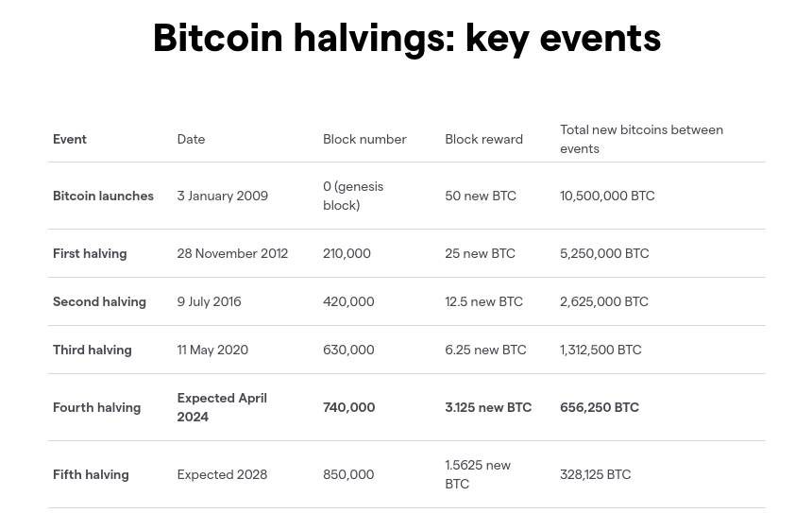Select the 740,000 block number cell

(x=348, y=407)
